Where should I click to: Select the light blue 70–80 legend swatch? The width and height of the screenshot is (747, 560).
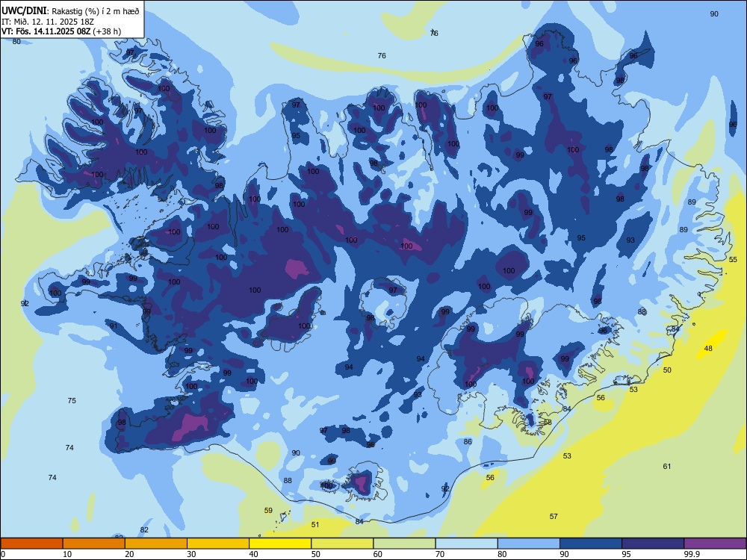click(x=466, y=544)
